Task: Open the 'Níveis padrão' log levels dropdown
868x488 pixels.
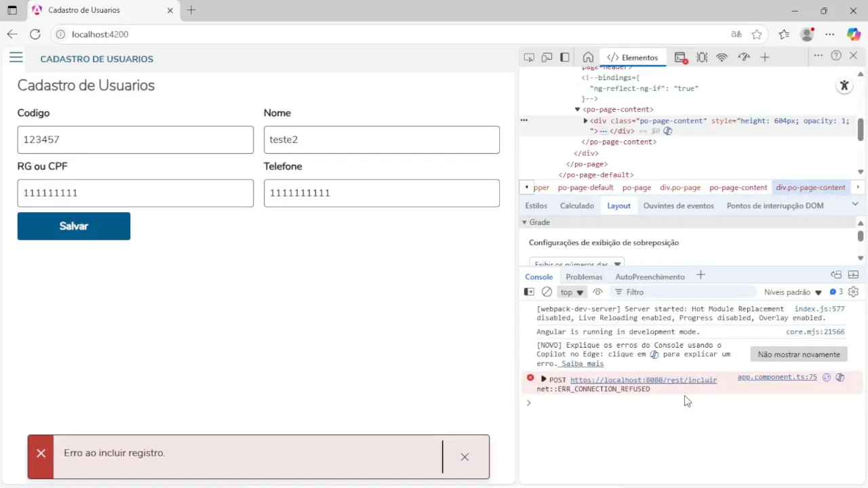Action: [793, 292]
